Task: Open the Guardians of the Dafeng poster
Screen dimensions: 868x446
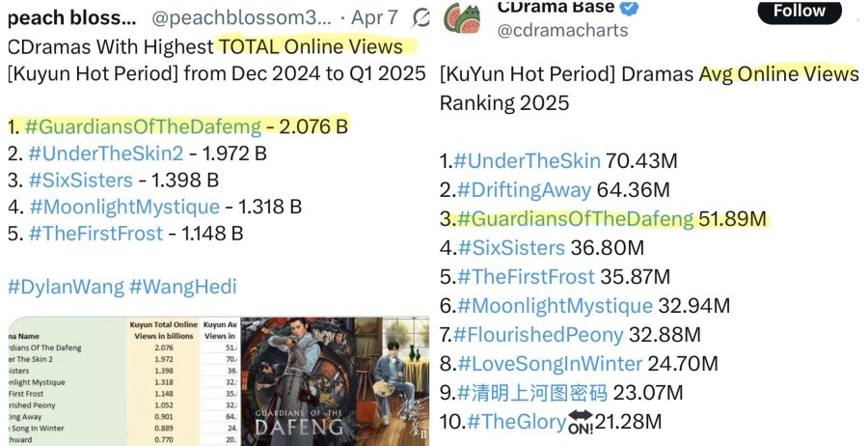Action: [x=298, y=381]
